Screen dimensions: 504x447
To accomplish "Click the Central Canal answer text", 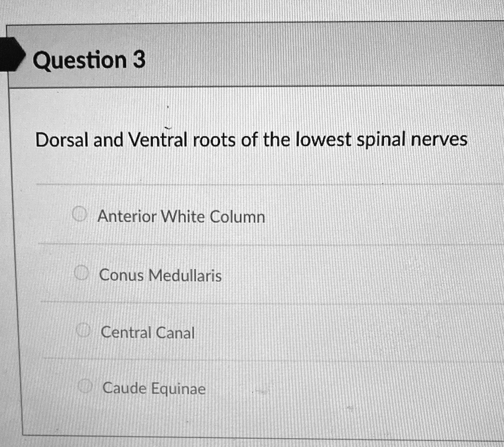I will (147, 332).
